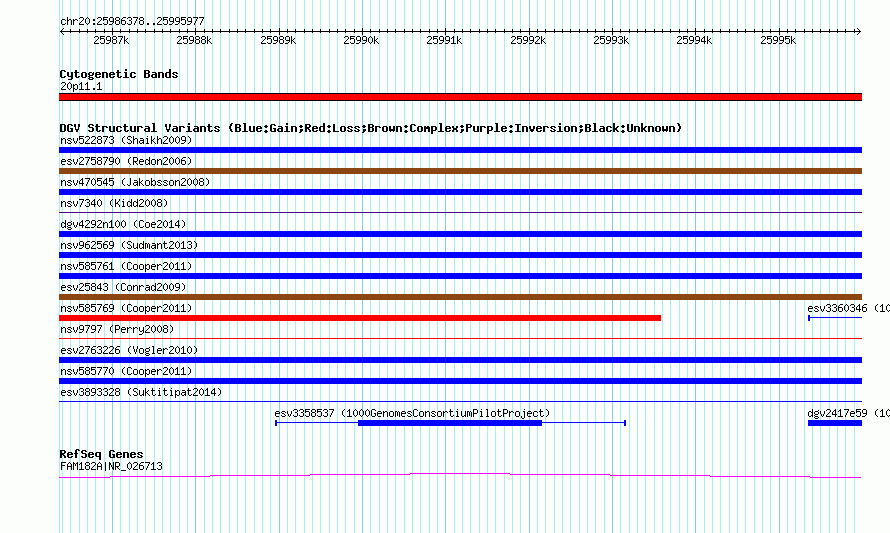Open variant esv25843 (Conrad2009) label

coord(123,287)
